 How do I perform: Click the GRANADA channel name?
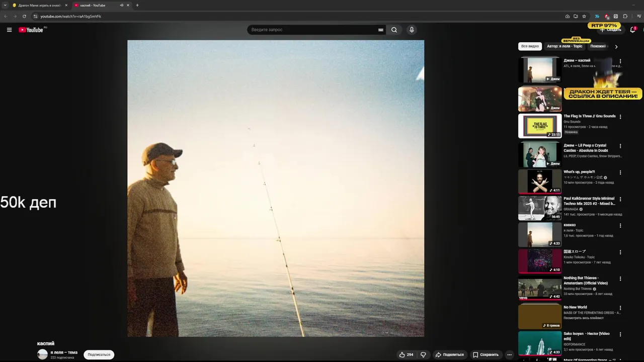click(x=571, y=209)
